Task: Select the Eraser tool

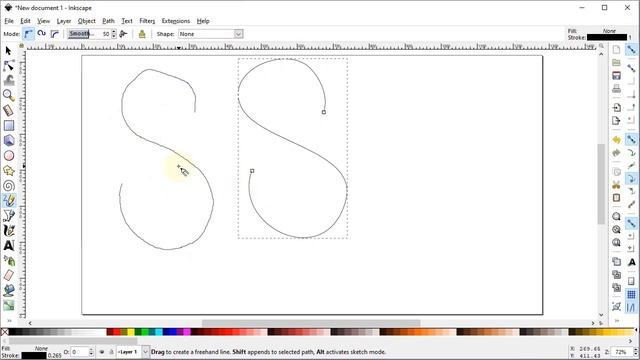Action: 9,275
